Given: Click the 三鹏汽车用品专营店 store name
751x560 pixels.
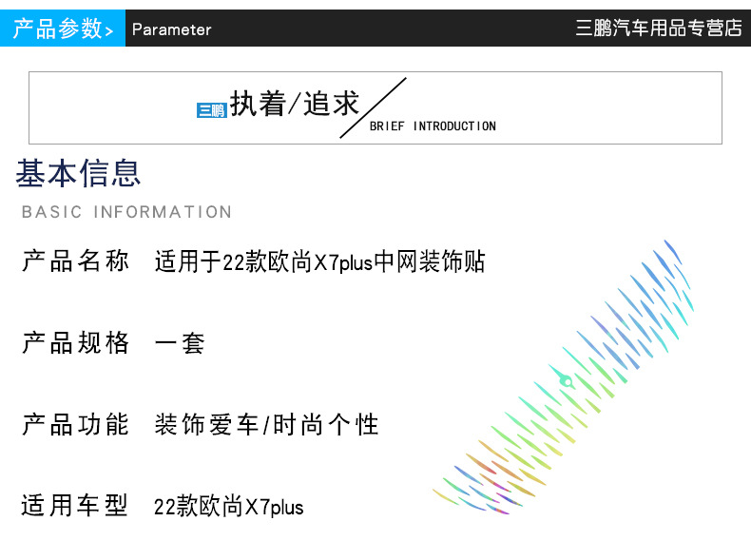Looking at the screenshot, I should (x=658, y=28).
